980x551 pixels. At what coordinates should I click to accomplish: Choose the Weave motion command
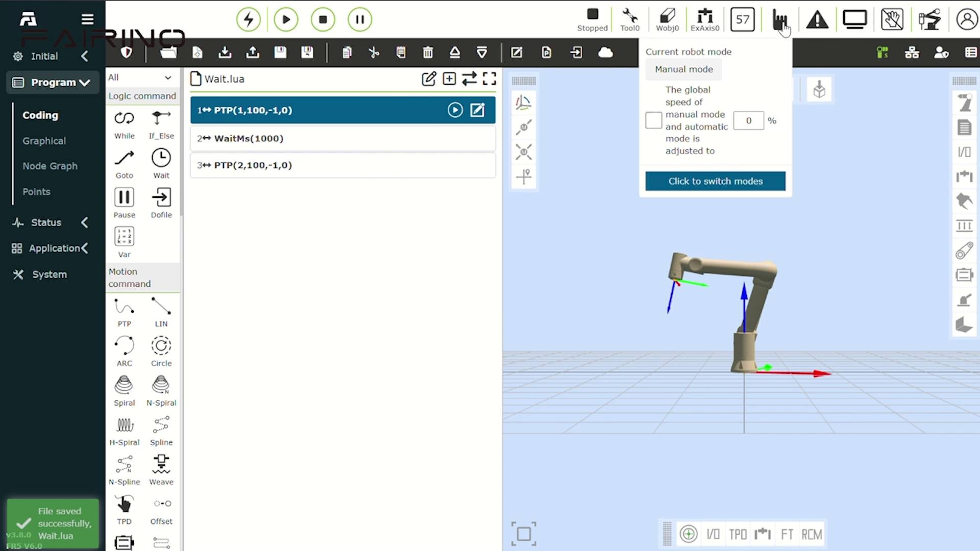161,470
